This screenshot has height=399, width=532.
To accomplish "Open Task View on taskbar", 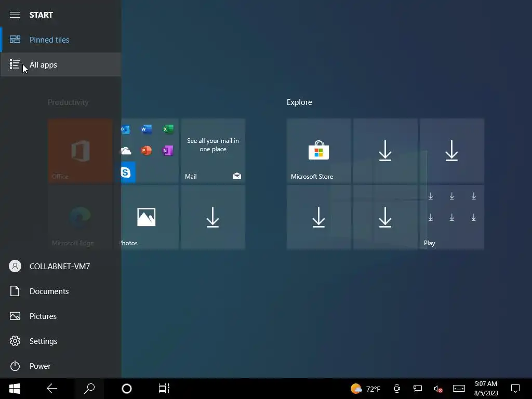I will pyautogui.click(x=164, y=389).
